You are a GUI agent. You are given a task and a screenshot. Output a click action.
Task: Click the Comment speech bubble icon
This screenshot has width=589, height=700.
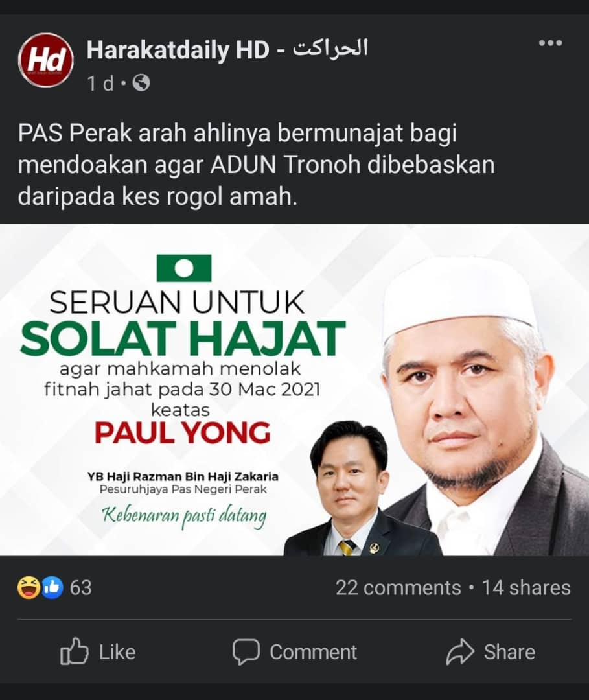pyautogui.click(x=246, y=652)
